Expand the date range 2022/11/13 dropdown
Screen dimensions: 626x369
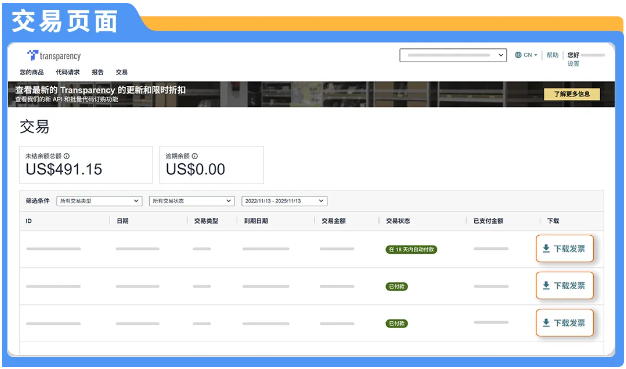[284, 201]
